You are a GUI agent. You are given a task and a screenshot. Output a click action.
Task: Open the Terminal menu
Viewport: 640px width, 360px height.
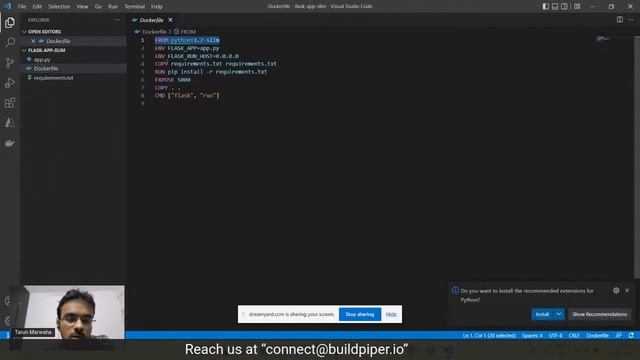135,7
